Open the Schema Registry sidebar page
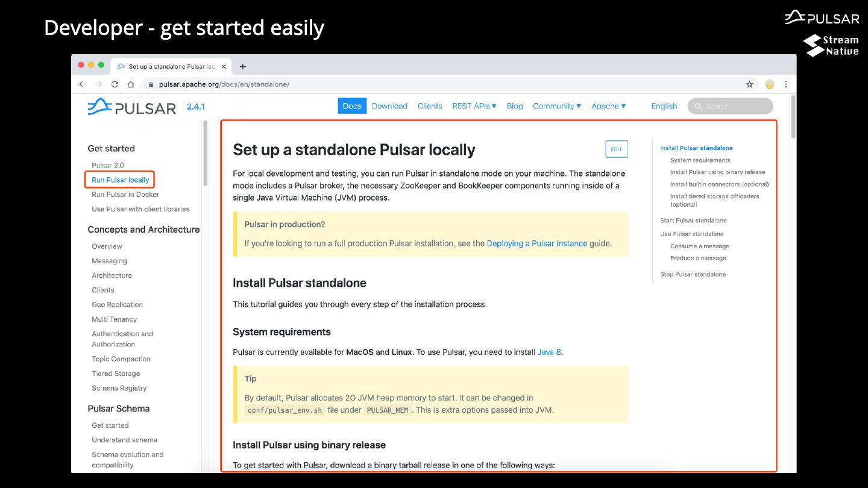868x488 pixels. pyautogui.click(x=119, y=388)
